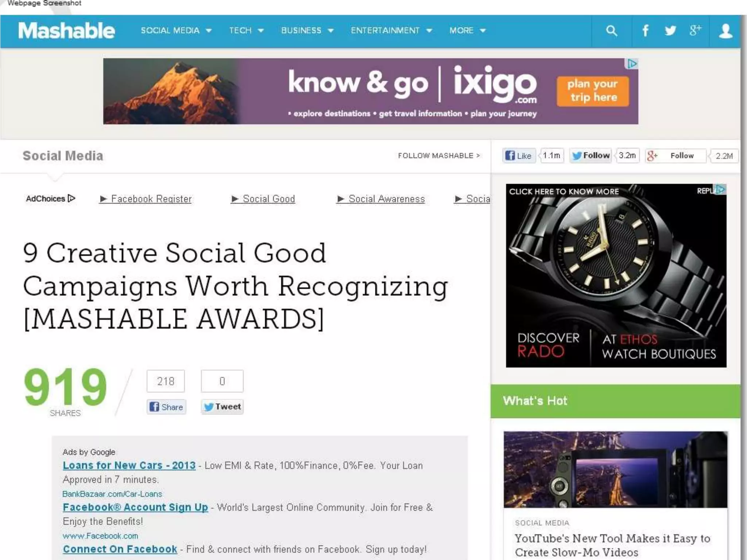Click the Mashable logo

tap(66, 31)
